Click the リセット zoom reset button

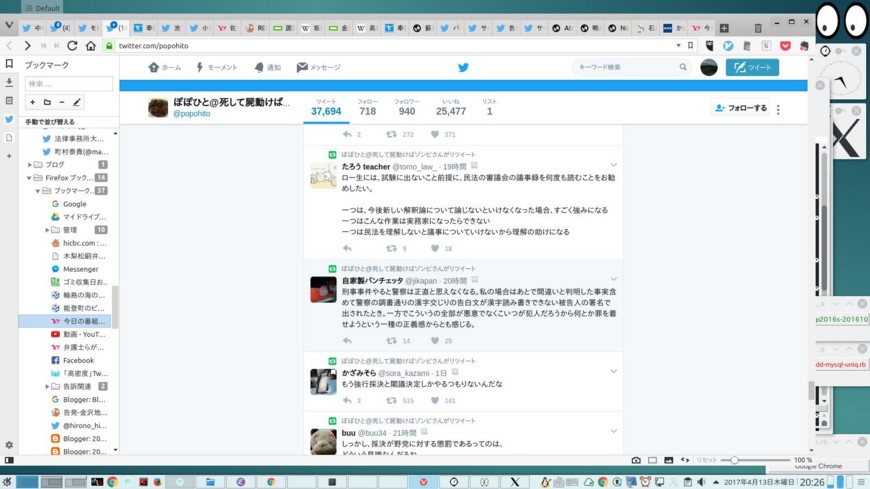(x=706, y=460)
